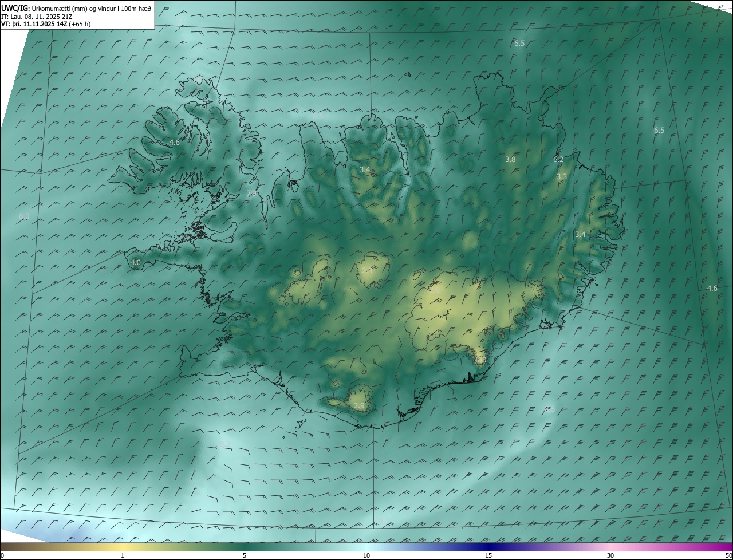
Task: Click the '4.6' value over the Westfjords
Action: 175,142
